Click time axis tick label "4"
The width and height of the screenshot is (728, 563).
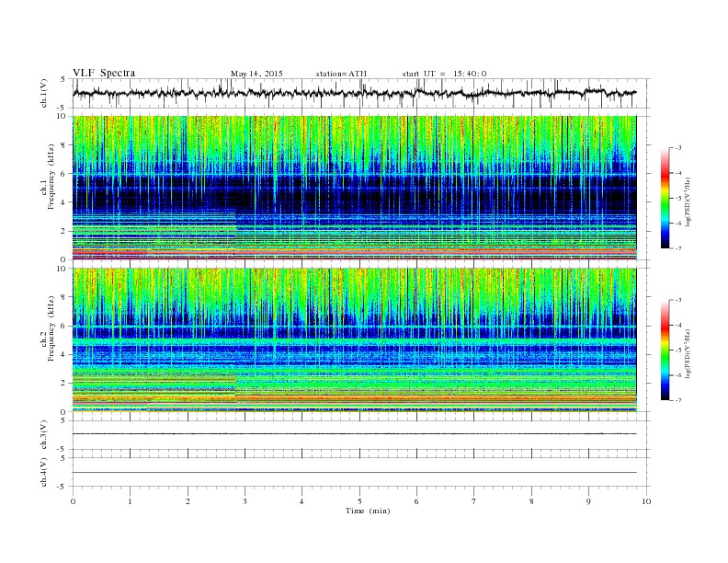pyautogui.click(x=301, y=501)
